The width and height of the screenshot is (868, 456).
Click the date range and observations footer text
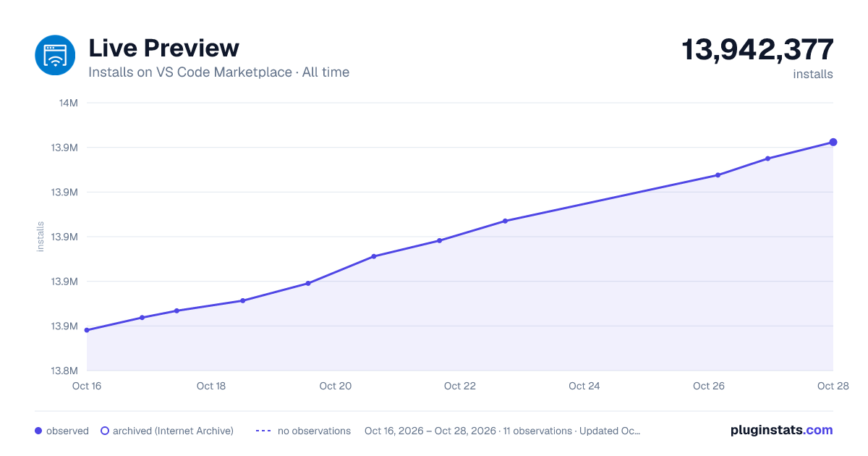coord(503,431)
